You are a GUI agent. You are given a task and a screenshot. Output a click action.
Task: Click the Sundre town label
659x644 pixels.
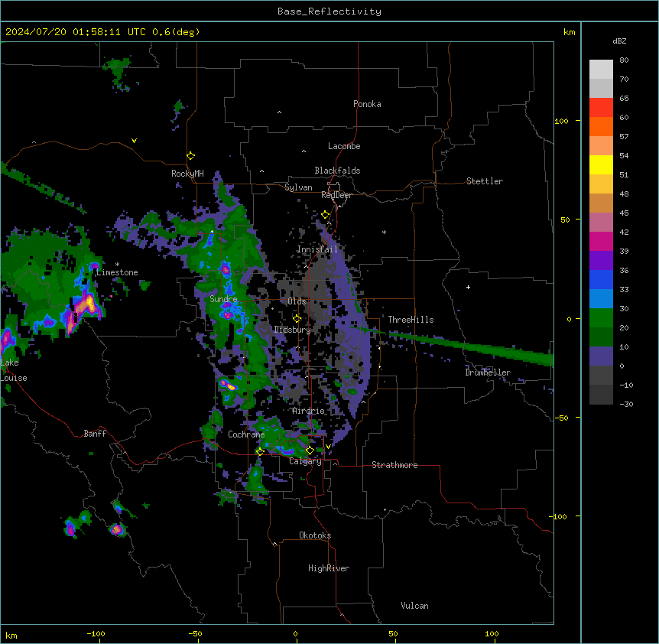point(223,299)
